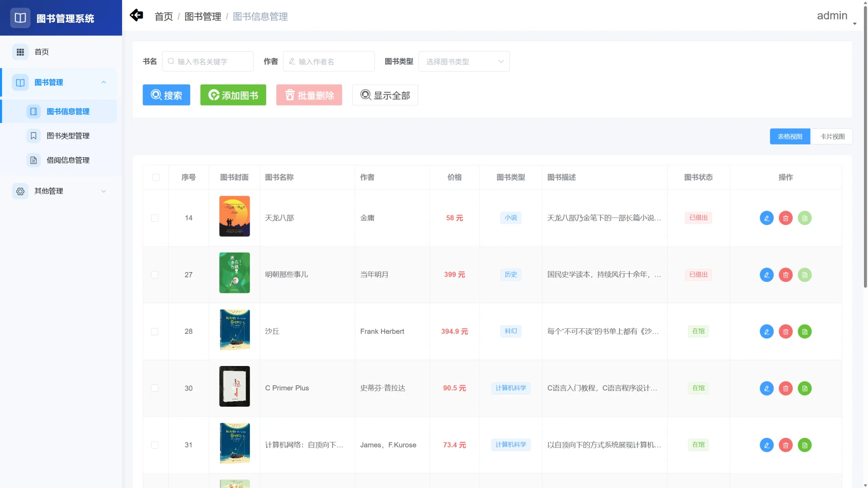Viewport: 868px width, 488px height.
Task: Select 借阅信息管理 in the sidebar menu
Action: click(68, 160)
